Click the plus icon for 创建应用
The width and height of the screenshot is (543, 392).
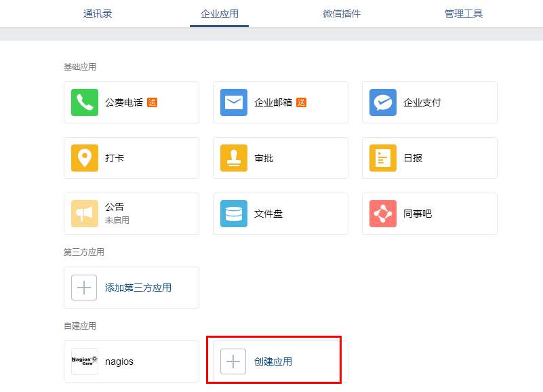coord(233,361)
